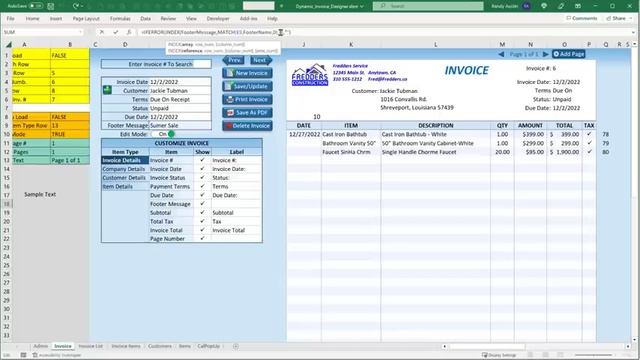Click the Insert Function fx icon

pyautogui.click(x=129, y=32)
